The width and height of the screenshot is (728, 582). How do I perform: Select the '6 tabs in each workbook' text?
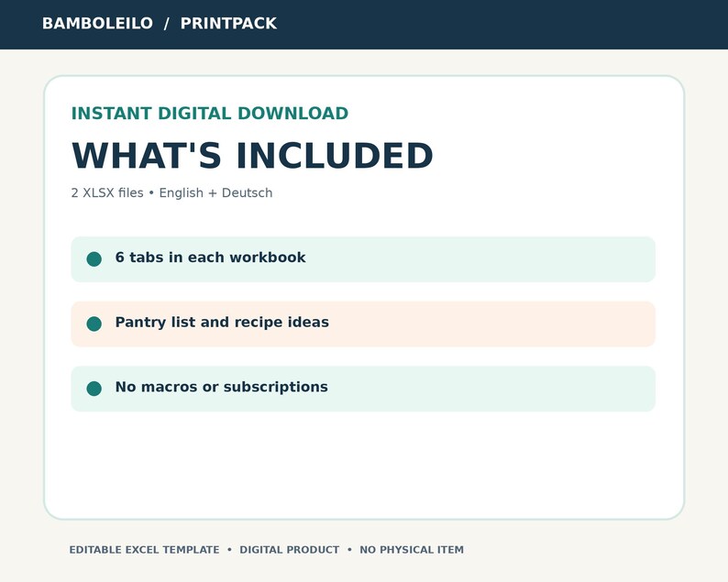click(x=210, y=258)
